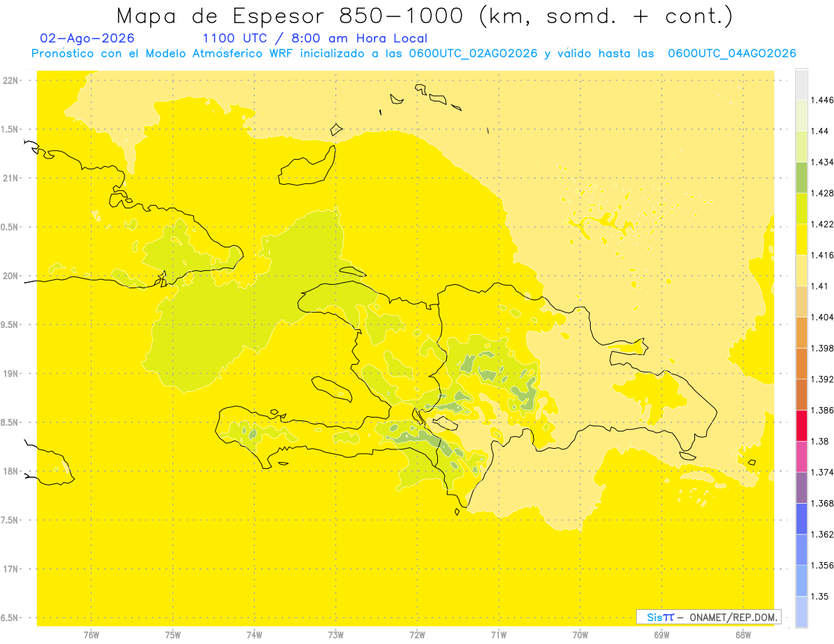Choose the purple legend swatch above 1.368

pos(801,488)
